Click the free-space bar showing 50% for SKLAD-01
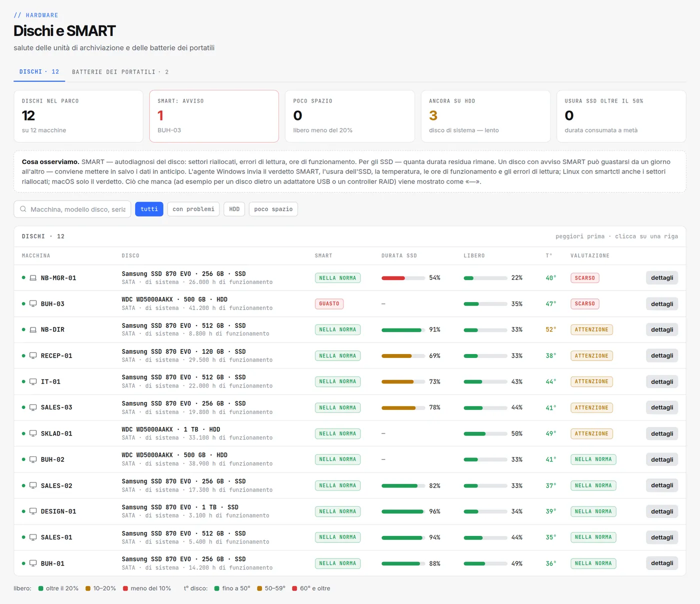 point(485,433)
